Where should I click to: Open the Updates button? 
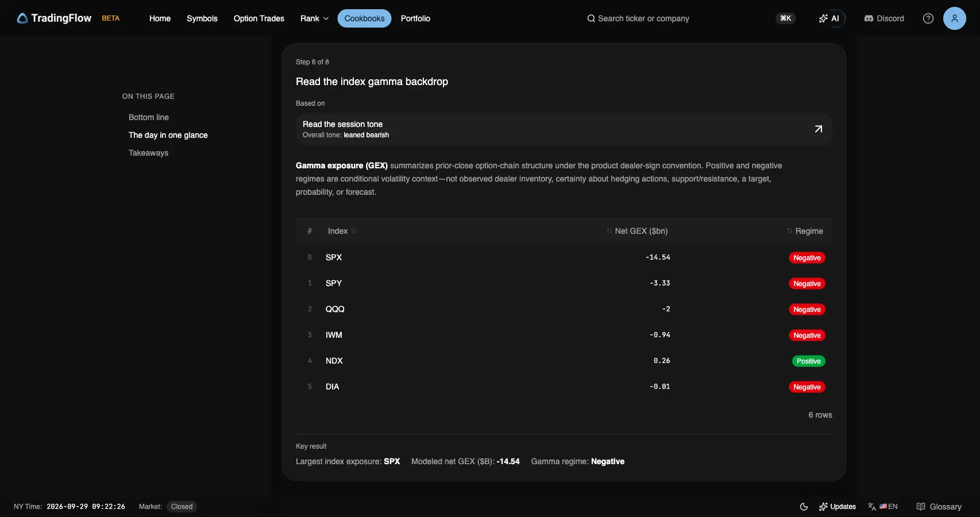(x=838, y=507)
